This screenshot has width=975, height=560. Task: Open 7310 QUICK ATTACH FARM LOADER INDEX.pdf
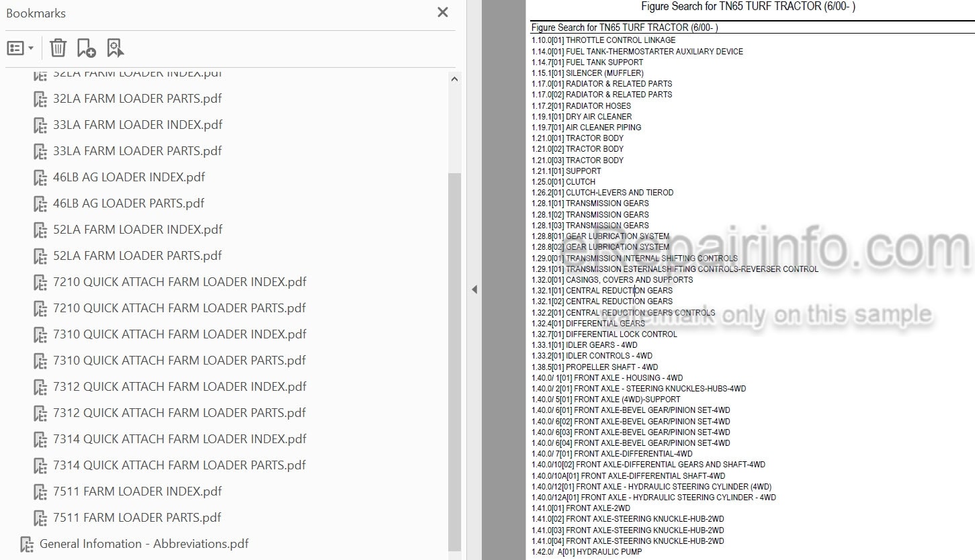179,334
